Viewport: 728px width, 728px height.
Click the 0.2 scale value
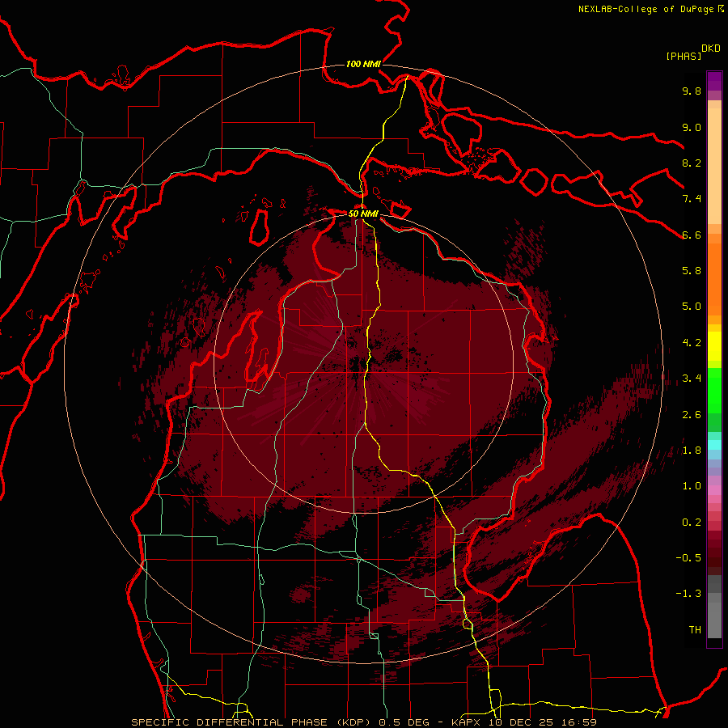click(692, 523)
